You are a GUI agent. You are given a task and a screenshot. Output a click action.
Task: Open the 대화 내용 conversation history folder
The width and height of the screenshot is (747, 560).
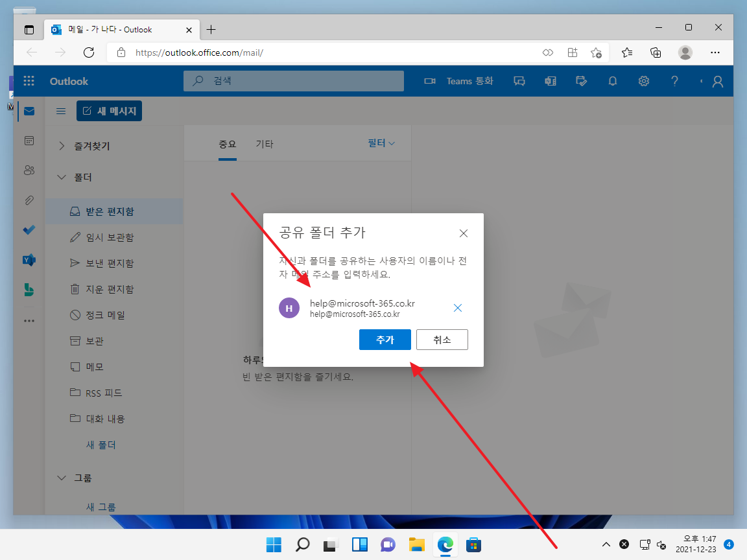pos(114,419)
